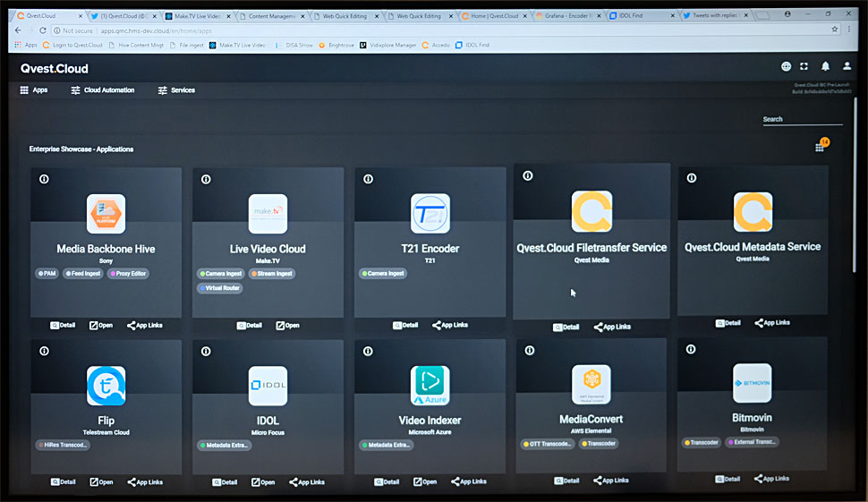The image size is (868, 502).
Task: Switch to the Content Management browser tab
Action: [272, 16]
